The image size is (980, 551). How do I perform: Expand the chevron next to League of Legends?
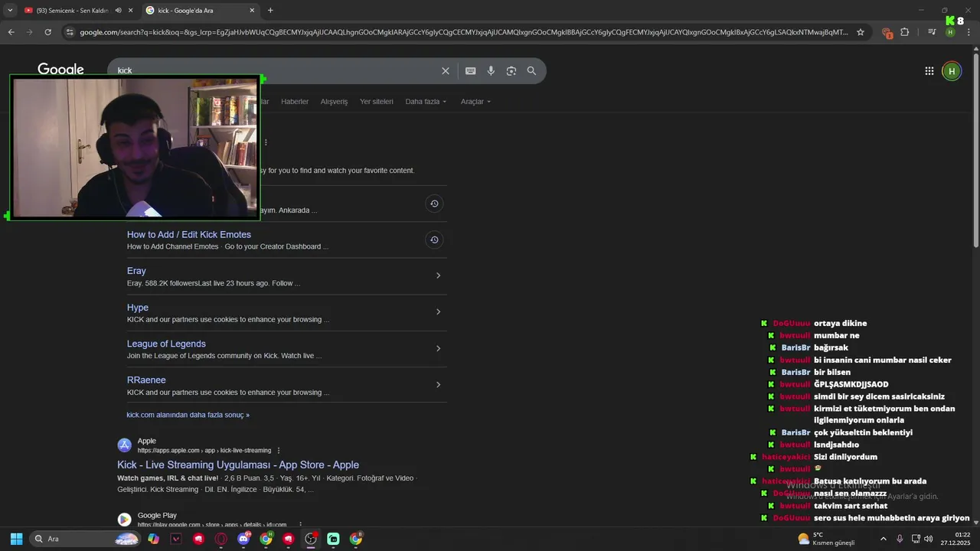point(438,348)
